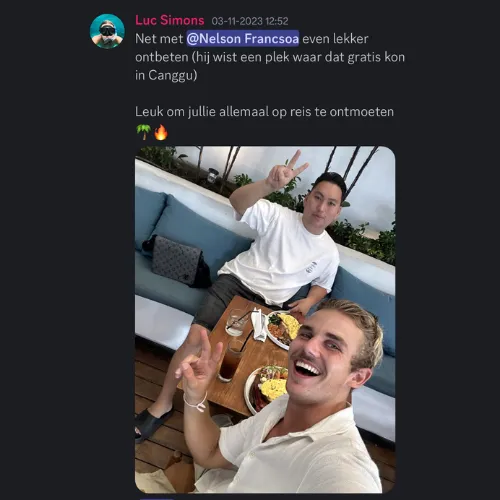This screenshot has width=500, height=500.
Task: Click the 'Leuk om jullie allemaal' text line
Action: pyautogui.click(x=264, y=112)
